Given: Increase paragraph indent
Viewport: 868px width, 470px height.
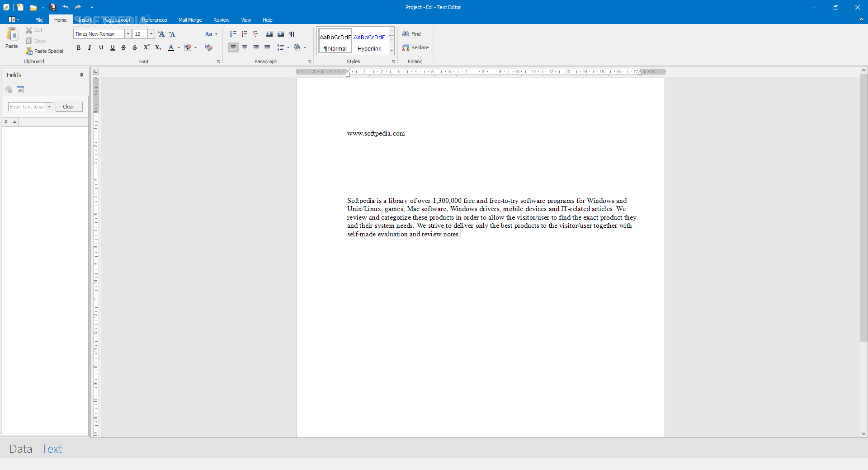Looking at the screenshot, I should pos(281,34).
